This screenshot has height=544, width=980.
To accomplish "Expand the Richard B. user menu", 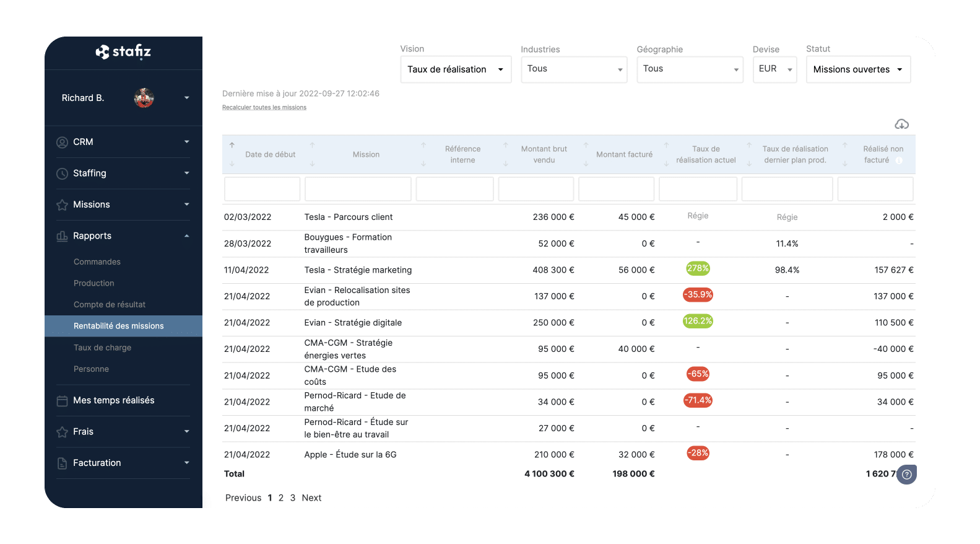I will (x=186, y=98).
